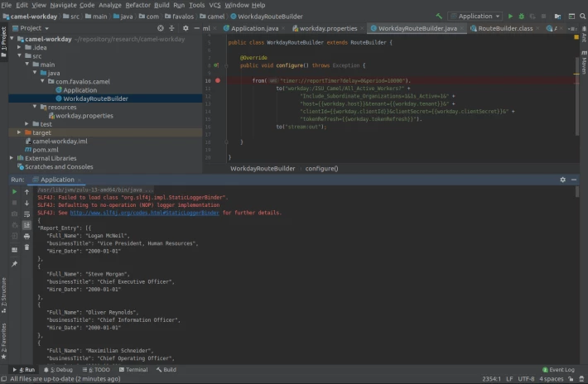Open the Maven tool window
588x384 pixels.
pyautogui.click(x=584, y=62)
